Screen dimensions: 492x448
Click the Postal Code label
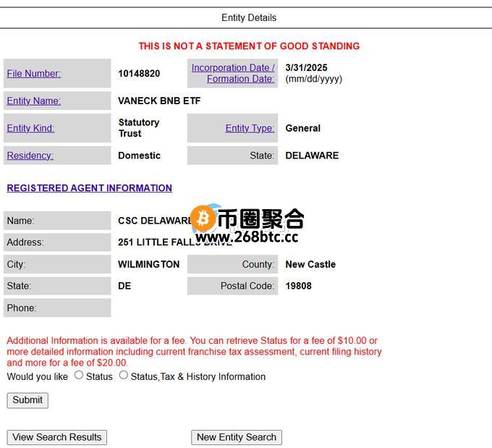click(247, 286)
